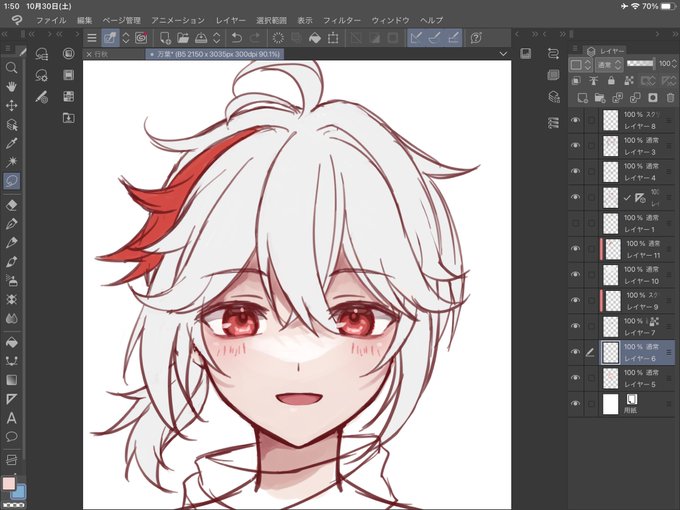Expand options beside the save icon
The height and width of the screenshot is (510, 680).
[x=216, y=38]
